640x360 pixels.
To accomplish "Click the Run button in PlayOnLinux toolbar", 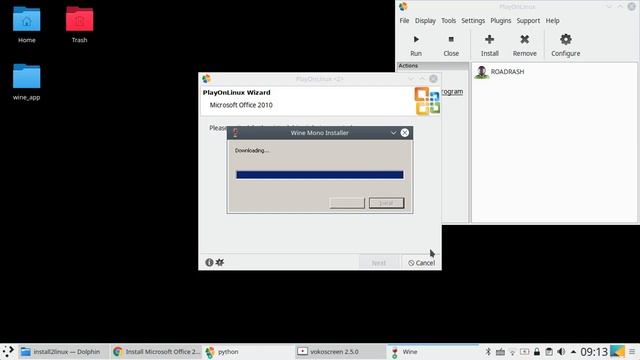I will 416,45.
